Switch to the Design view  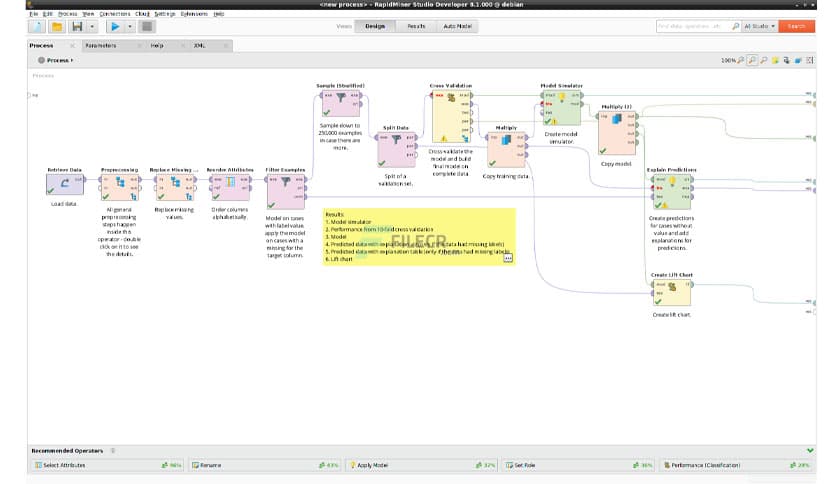pos(375,26)
